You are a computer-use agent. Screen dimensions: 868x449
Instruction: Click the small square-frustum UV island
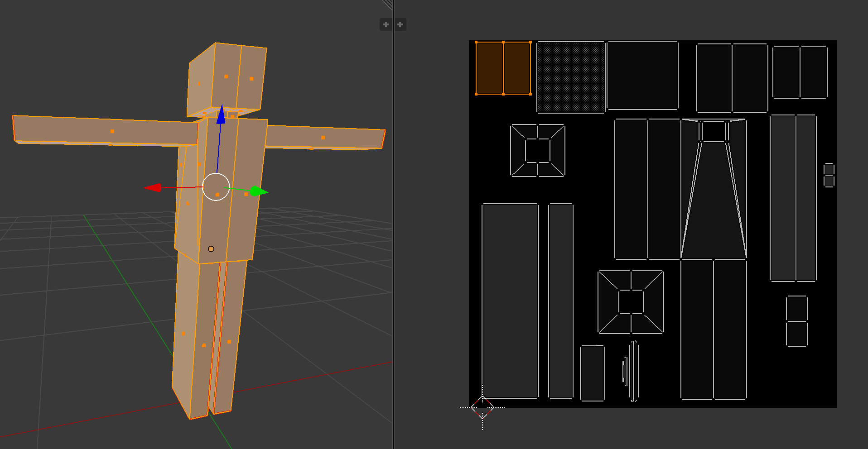tap(538, 150)
